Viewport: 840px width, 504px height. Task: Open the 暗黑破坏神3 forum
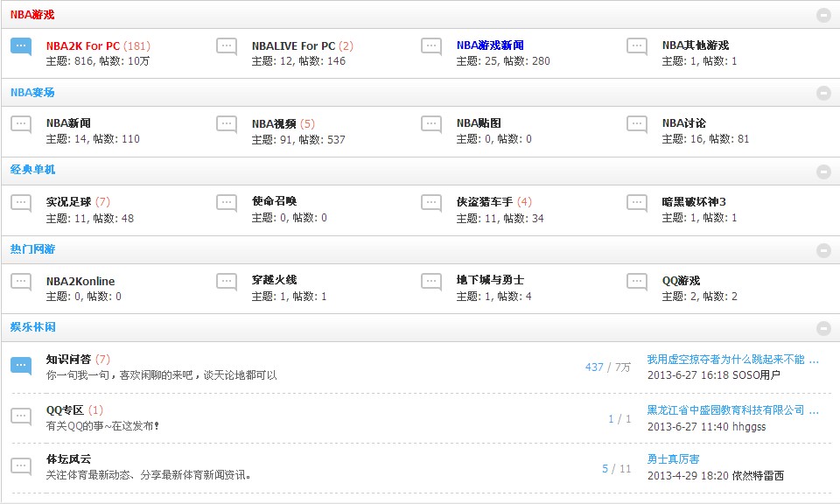(694, 202)
